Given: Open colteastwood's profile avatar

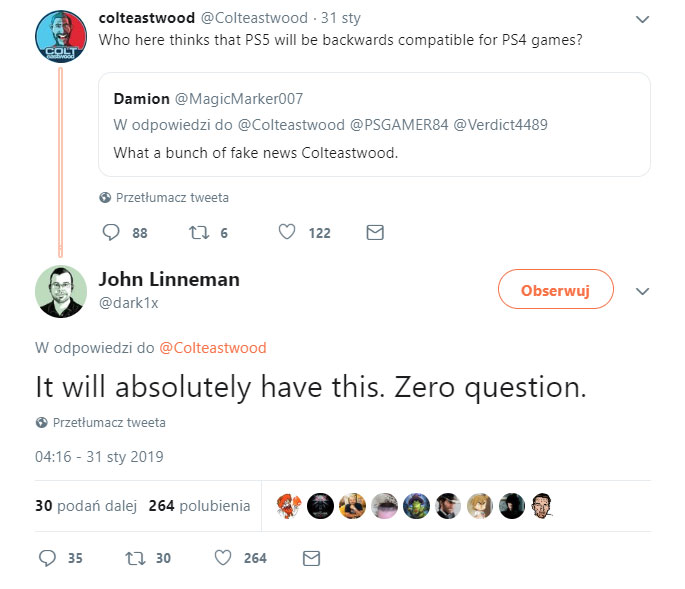Looking at the screenshot, I should pyautogui.click(x=61, y=38).
